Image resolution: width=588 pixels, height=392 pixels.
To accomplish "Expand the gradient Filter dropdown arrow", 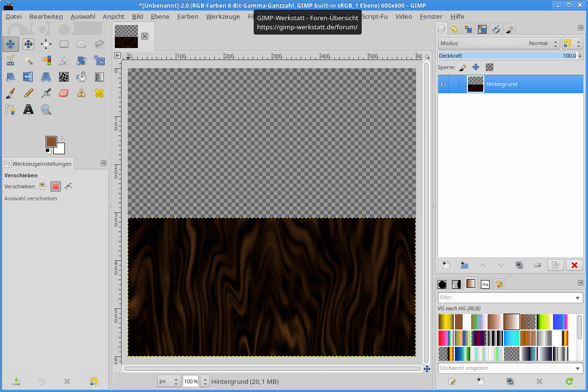I will coord(578,298).
